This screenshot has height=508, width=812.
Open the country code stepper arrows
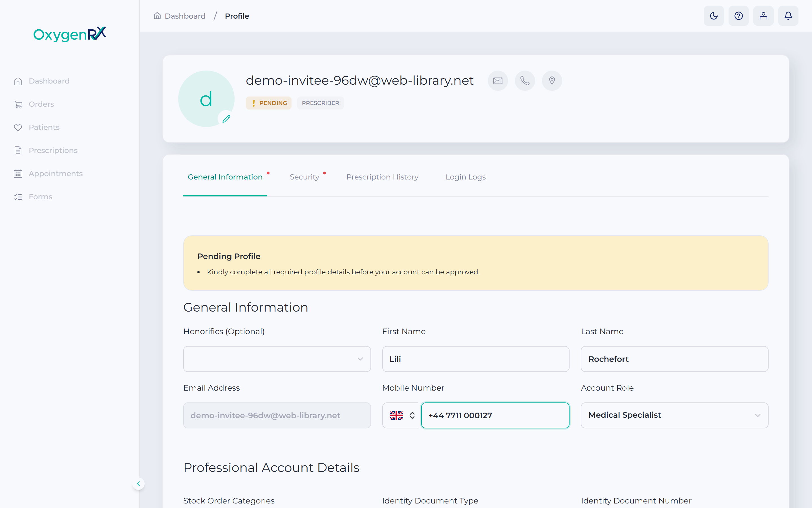pos(412,416)
